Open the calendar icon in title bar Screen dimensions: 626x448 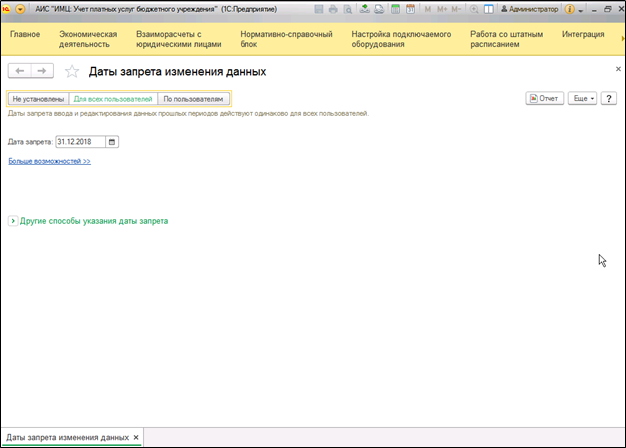pos(410,8)
